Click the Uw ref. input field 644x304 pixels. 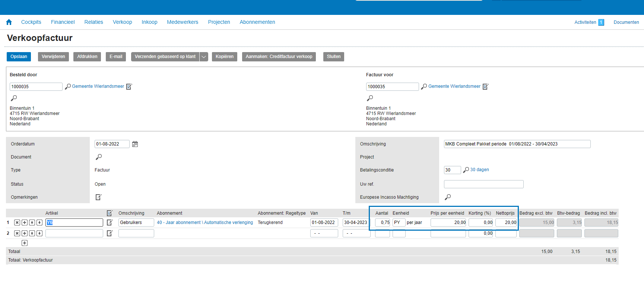483,184
